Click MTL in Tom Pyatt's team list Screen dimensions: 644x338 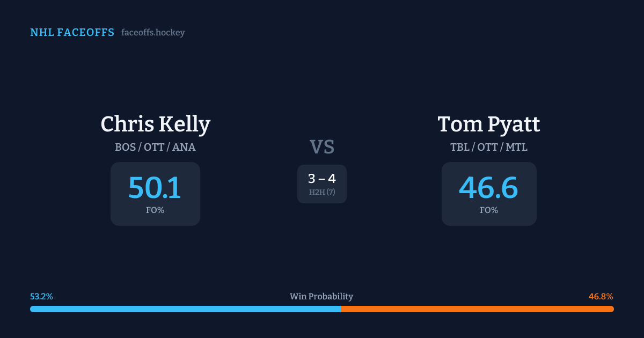click(x=517, y=147)
